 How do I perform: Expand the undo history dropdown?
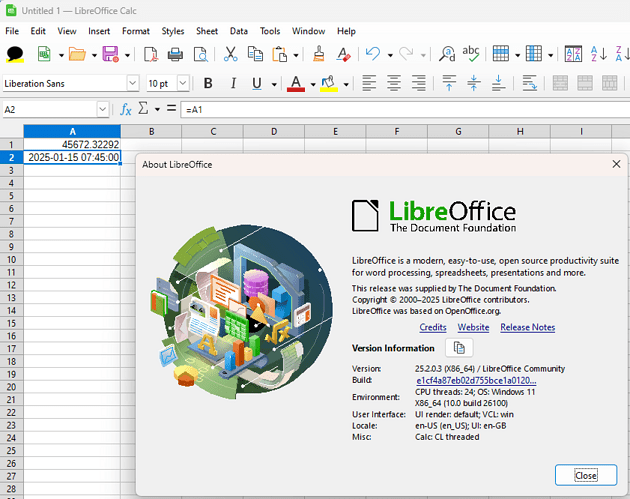pyautogui.click(x=390, y=55)
